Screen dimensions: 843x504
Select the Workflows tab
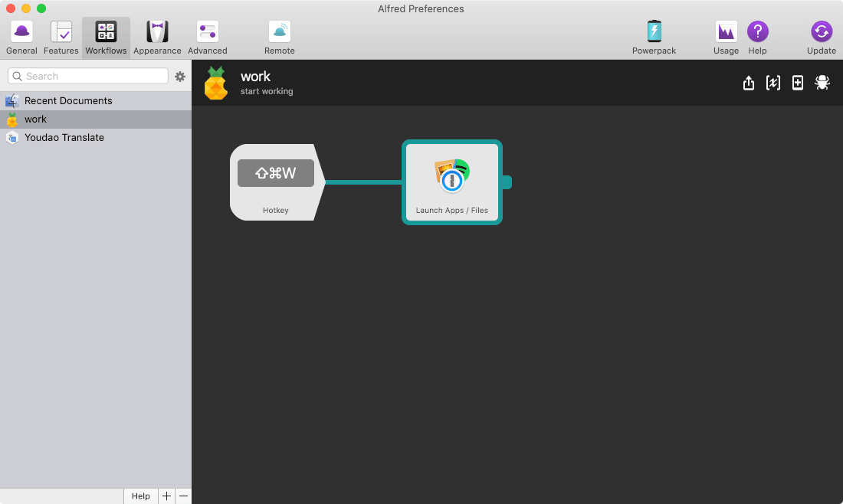point(106,38)
